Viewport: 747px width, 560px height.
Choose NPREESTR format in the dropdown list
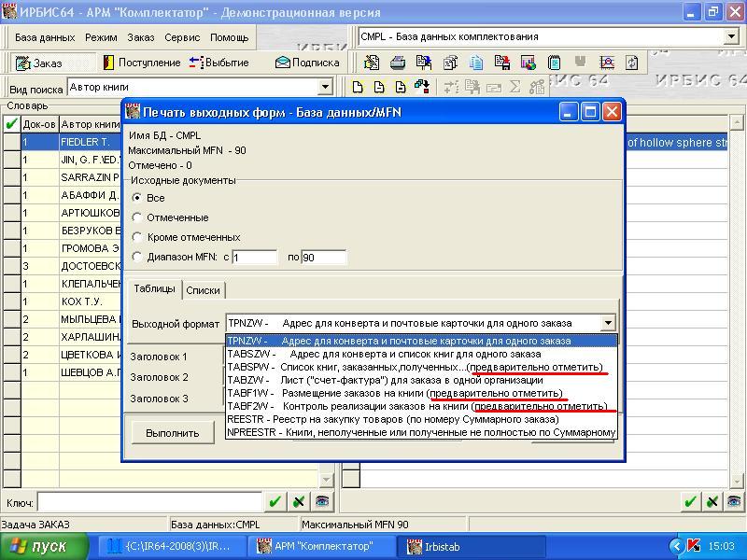(x=421, y=432)
